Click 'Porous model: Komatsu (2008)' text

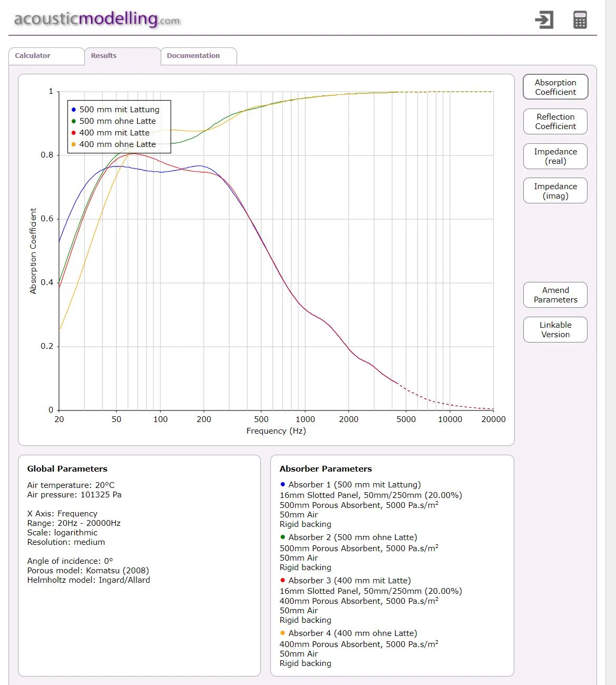point(88,571)
